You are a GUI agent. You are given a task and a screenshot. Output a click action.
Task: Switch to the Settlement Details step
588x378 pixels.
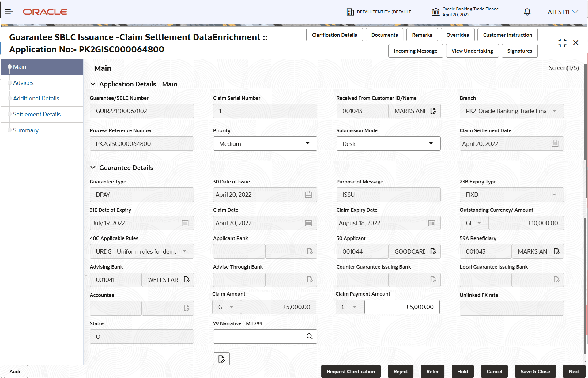(37, 114)
